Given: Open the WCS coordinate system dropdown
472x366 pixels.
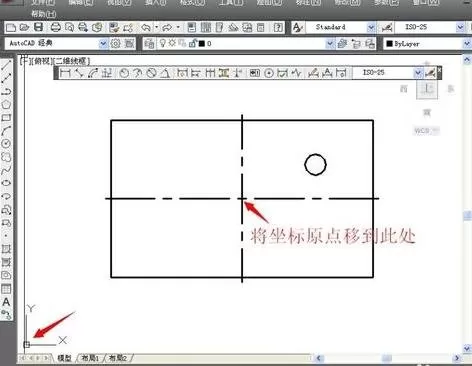Looking at the screenshot, I should (426, 131).
